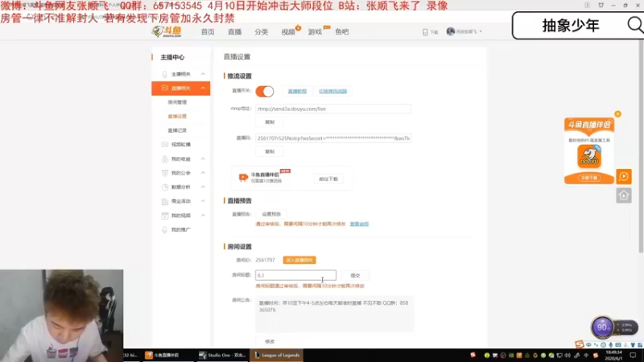The height and width of the screenshot is (362, 644).
Task: Open the 鱼吧 nav item
Action: pyautogui.click(x=341, y=31)
